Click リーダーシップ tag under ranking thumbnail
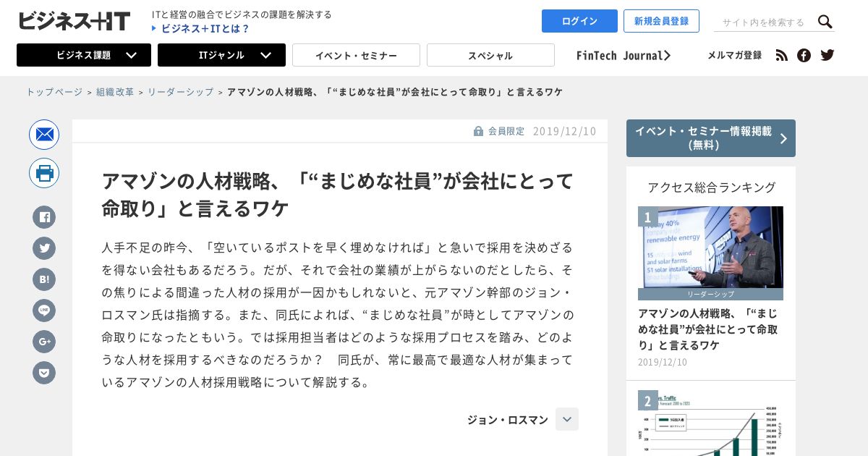This screenshot has width=868, height=456. [x=710, y=295]
